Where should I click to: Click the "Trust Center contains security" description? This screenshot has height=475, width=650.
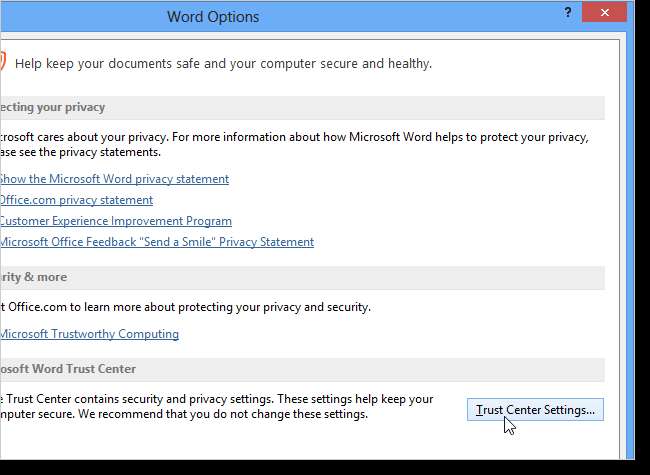(220, 399)
